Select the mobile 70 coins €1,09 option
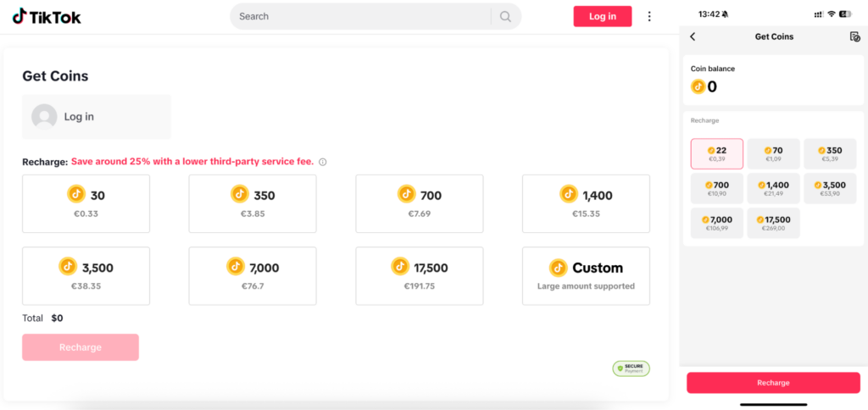868x410 pixels. 773,154
